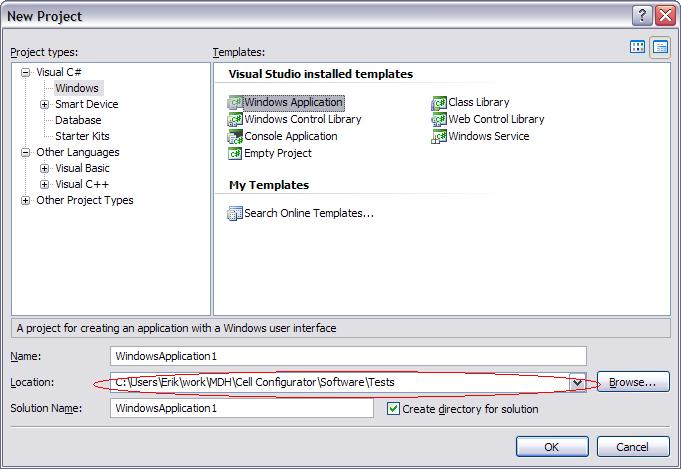Select the Visual Basic tree item
The image size is (681, 469).
click(x=83, y=168)
